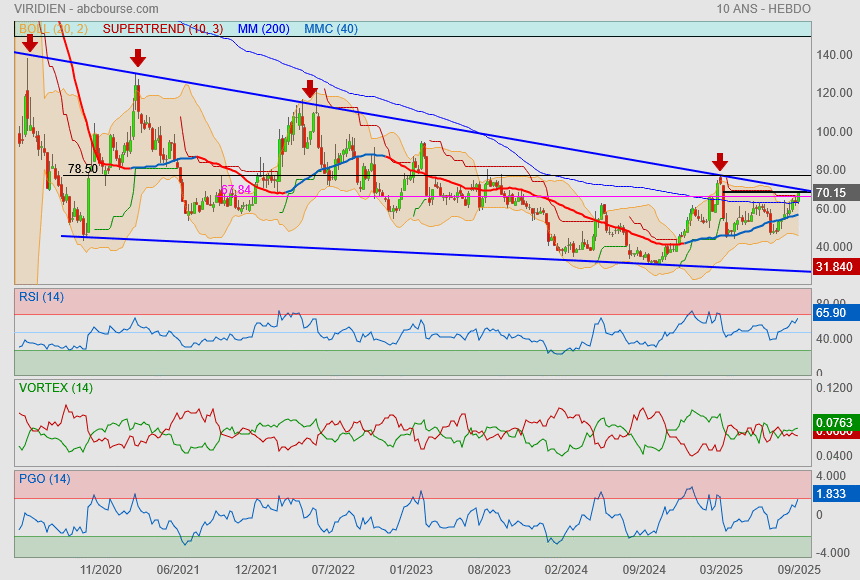
Task: Click the 78.50 horizontal resistance level label
Action: 83,169
